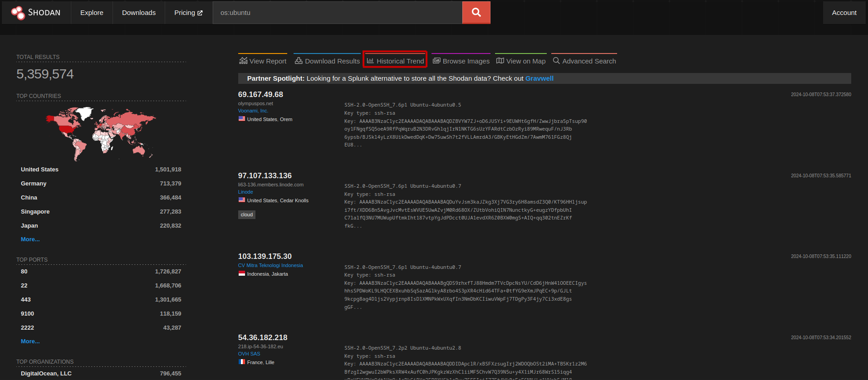Filter by port 9100
868x380 pixels.
coord(27,314)
